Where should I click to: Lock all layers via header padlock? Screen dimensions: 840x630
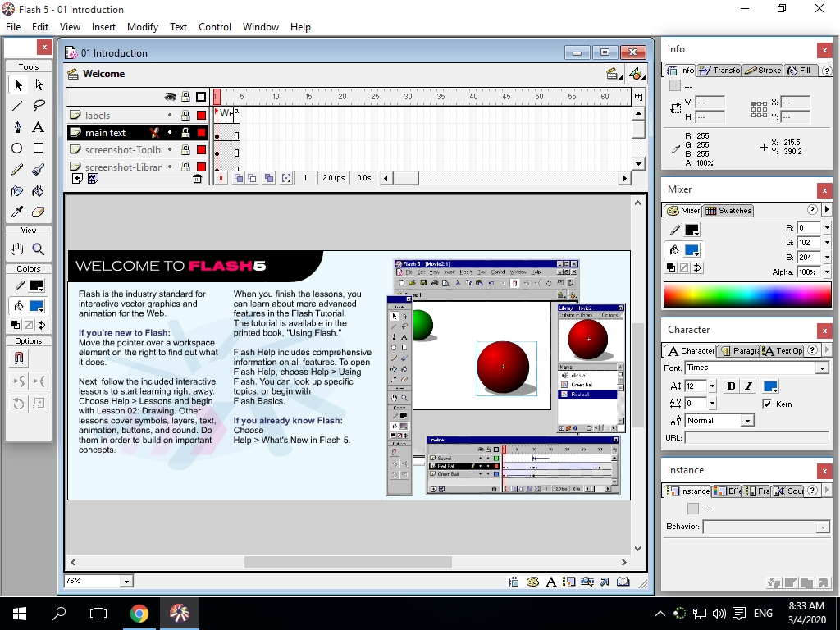[x=185, y=97]
